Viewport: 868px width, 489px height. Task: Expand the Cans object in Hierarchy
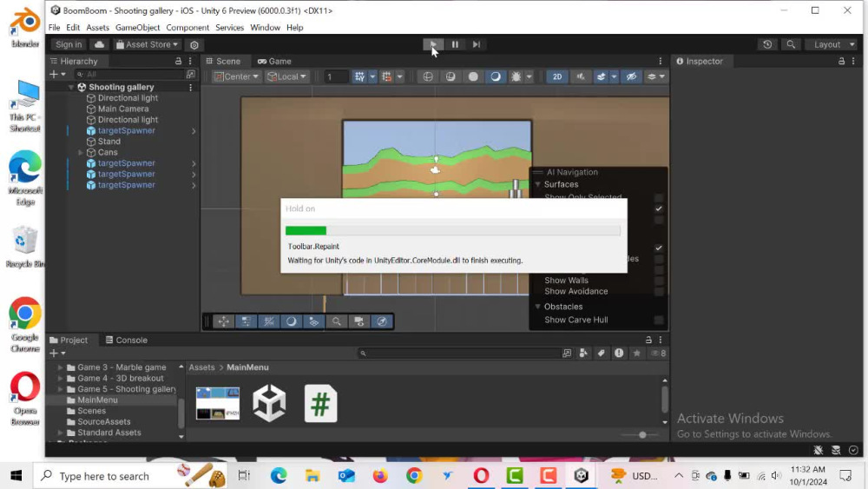[x=80, y=152]
